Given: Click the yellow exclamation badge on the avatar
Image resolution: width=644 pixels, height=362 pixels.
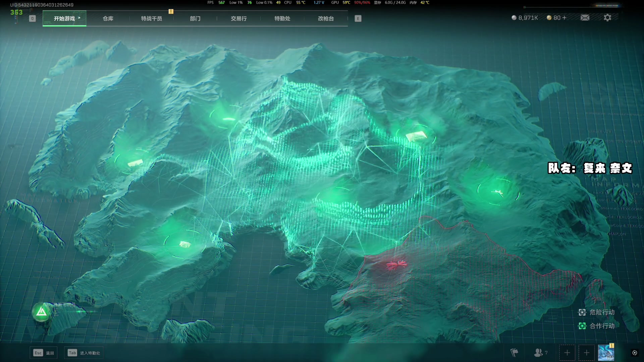Looking at the screenshot, I should point(612,346).
